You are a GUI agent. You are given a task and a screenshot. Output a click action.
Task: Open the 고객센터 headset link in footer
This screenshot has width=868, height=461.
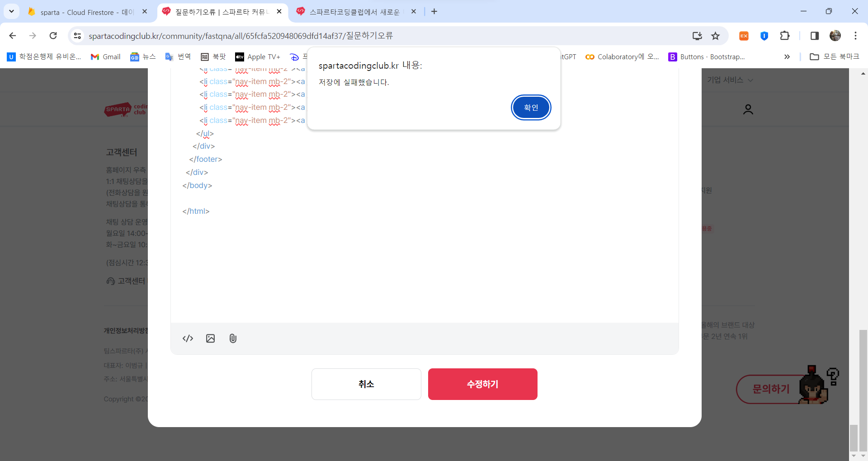(x=126, y=281)
